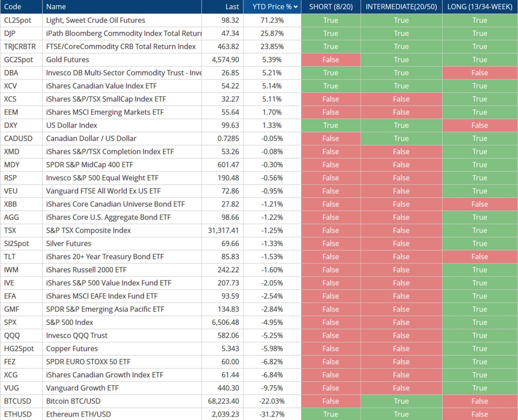Screen dimensions: 518x420
Task: Select Canadian Dollar / US Dollar row
Action: (x=259, y=138)
